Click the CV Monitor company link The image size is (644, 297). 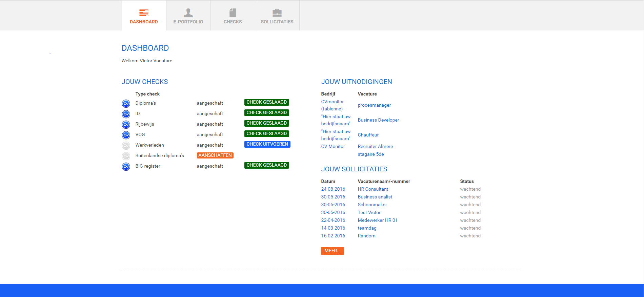[333, 147]
